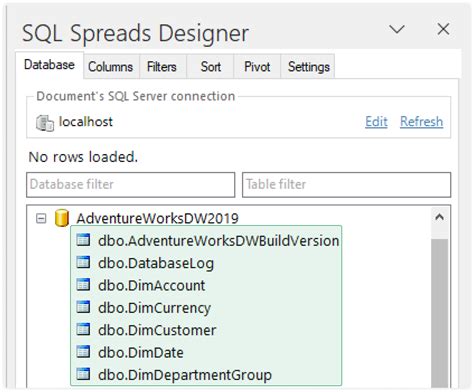
Task: Click the table icon beside dbo.DimCurrency
Action: point(83,307)
